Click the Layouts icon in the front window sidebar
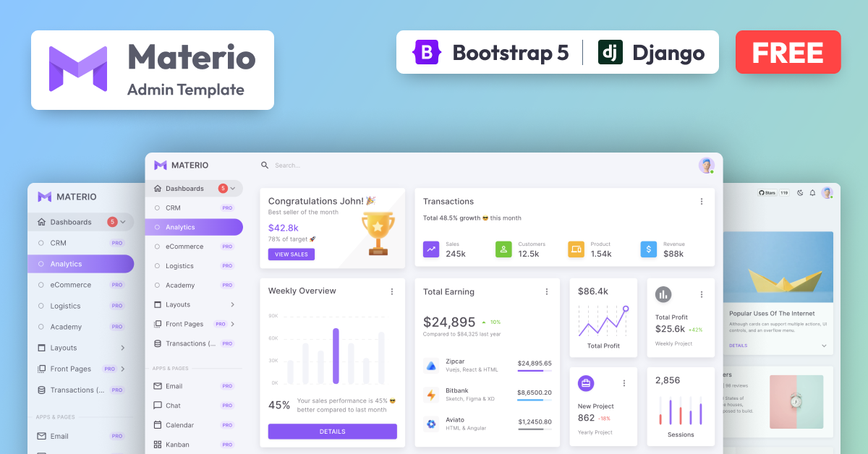The image size is (868, 454). click(158, 304)
